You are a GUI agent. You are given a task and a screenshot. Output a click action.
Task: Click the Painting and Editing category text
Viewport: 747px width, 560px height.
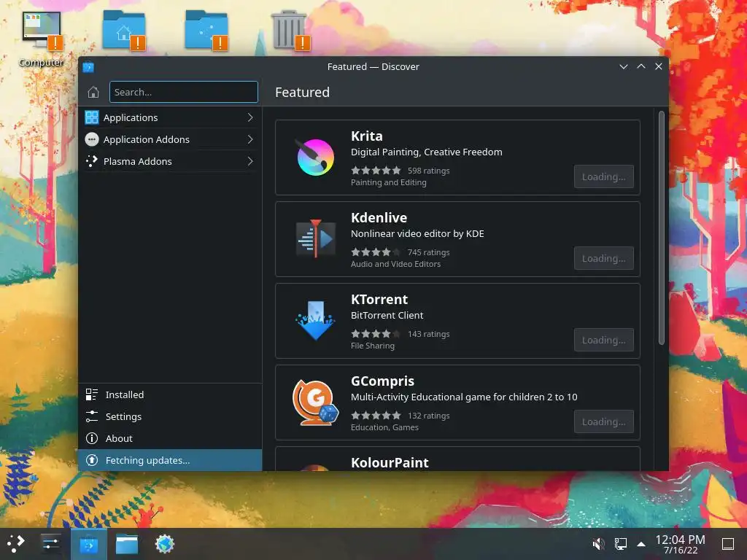pyautogui.click(x=389, y=182)
